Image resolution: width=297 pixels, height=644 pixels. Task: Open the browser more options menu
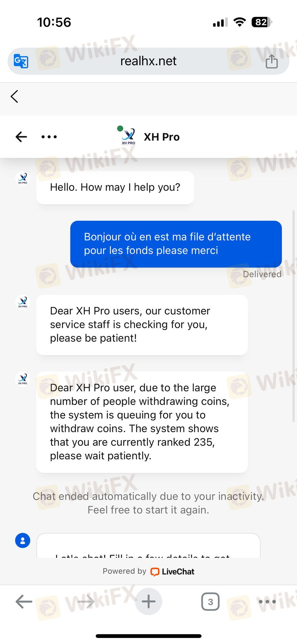[267, 602]
